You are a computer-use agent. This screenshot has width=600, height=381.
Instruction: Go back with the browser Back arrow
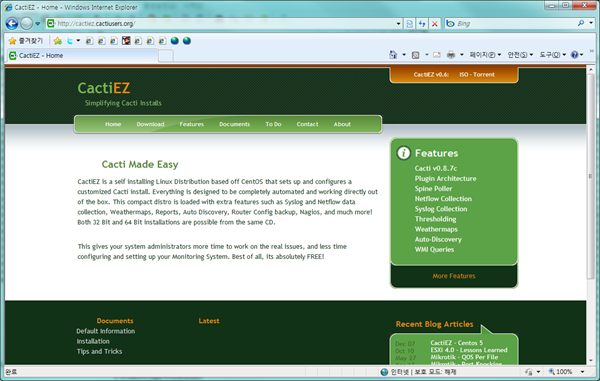click(12, 24)
